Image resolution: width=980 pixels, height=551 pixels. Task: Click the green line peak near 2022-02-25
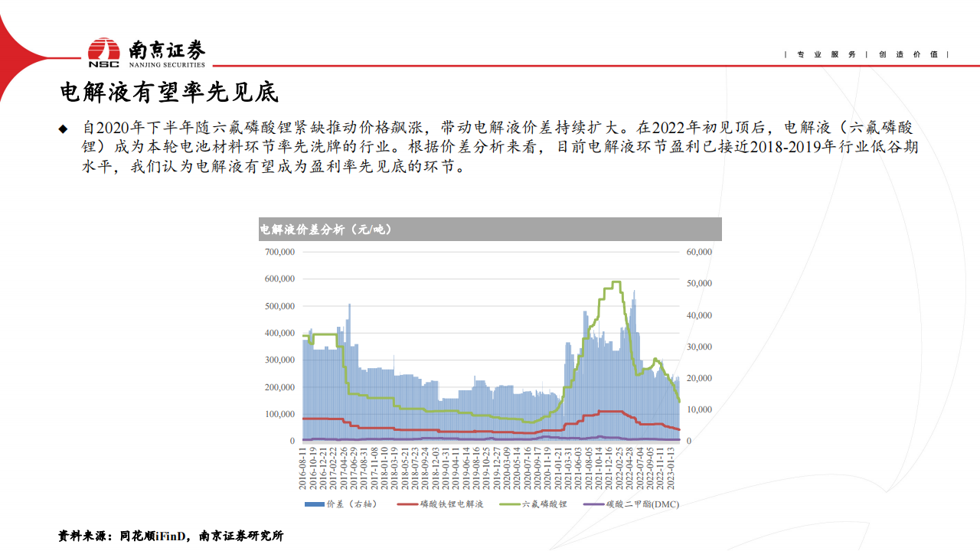click(x=615, y=282)
